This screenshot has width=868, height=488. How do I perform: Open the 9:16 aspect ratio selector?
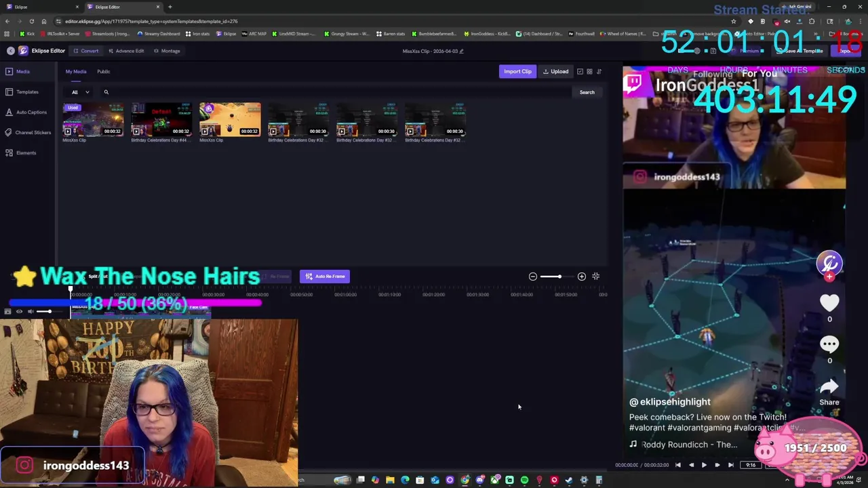751,465
